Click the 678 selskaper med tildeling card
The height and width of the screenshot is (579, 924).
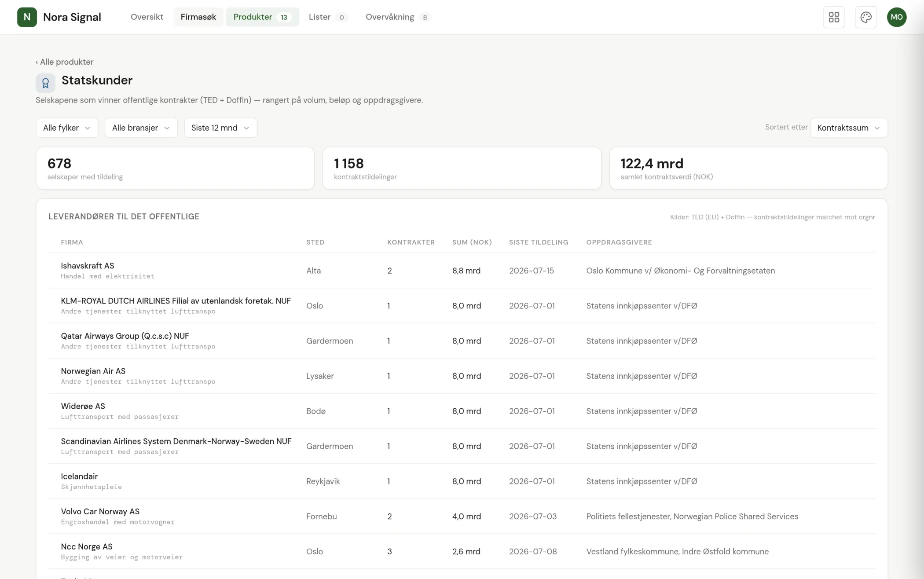175,168
